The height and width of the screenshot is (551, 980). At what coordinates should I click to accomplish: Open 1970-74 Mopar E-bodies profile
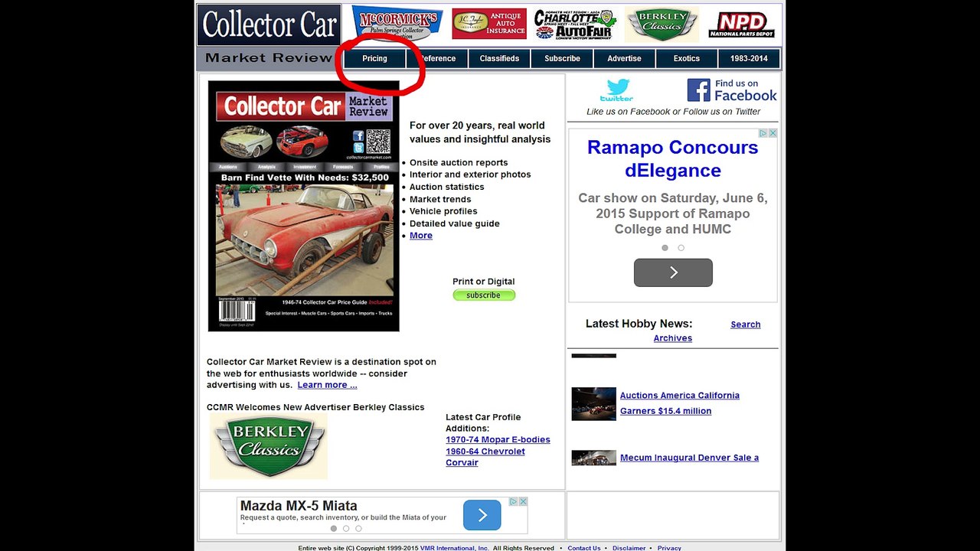tap(498, 440)
